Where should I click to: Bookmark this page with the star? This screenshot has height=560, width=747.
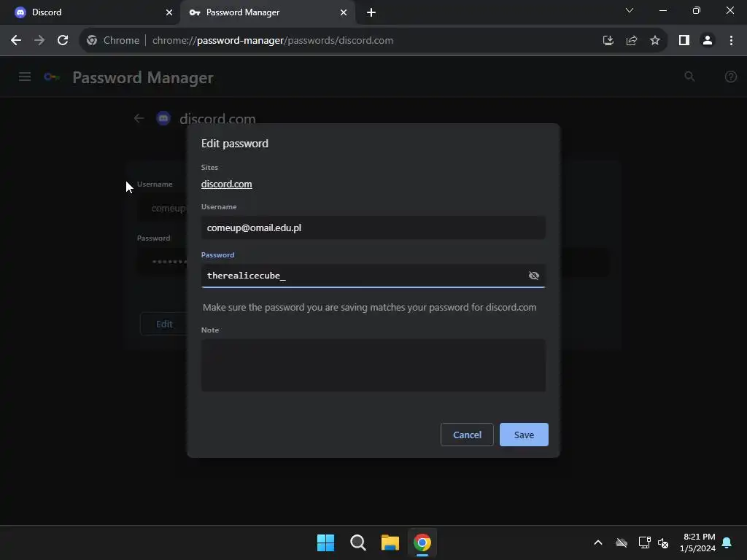coord(655,41)
